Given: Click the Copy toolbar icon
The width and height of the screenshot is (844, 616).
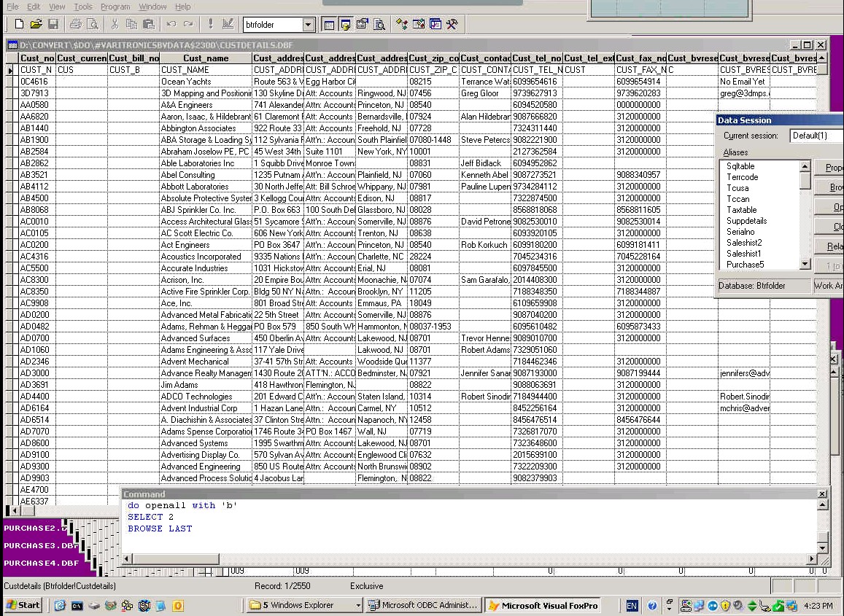Looking at the screenshot, I should pyautogui.click(x=131, y=24).
